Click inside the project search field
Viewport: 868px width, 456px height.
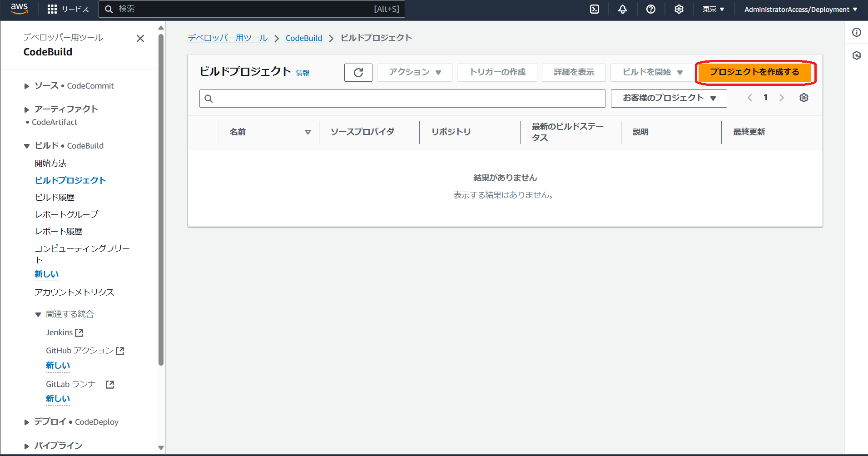[x=402, y=98]
